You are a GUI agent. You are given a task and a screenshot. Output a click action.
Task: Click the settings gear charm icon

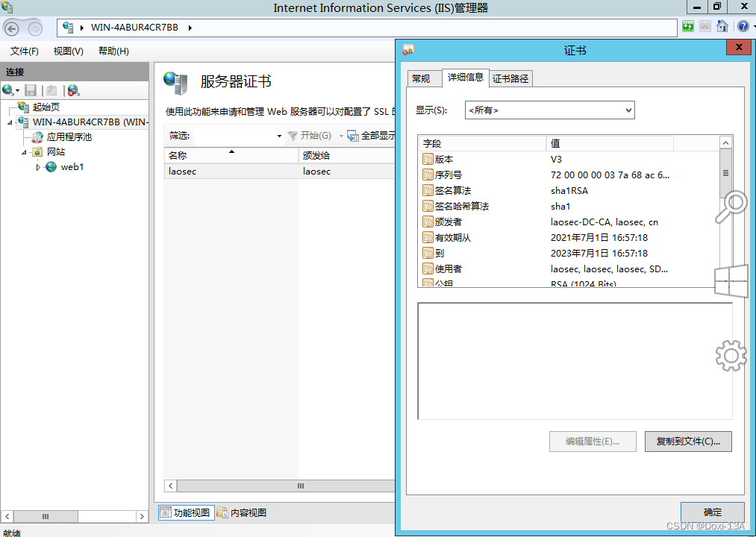point(731,355)
